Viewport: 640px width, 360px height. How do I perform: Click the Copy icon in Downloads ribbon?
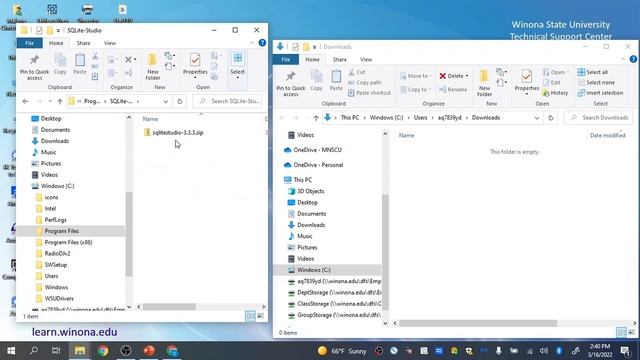click(316, 80)
